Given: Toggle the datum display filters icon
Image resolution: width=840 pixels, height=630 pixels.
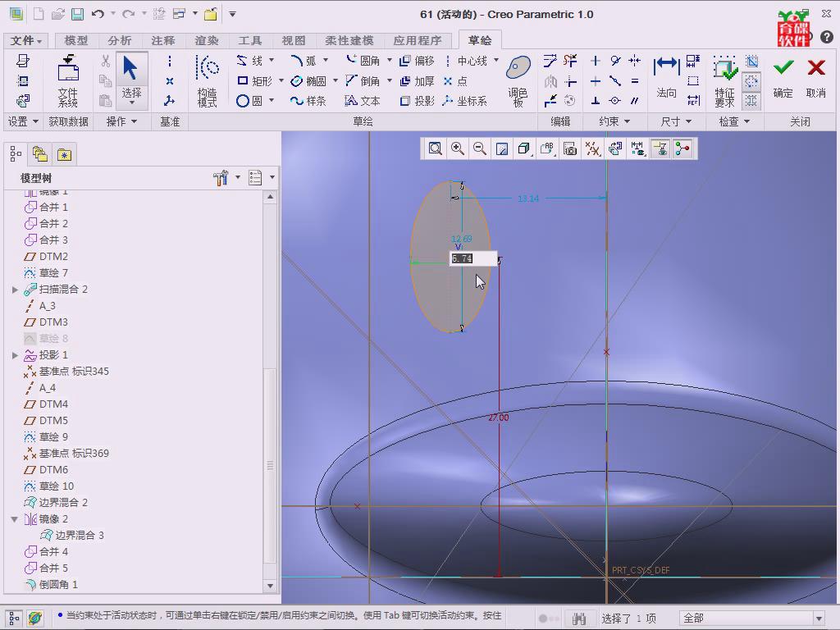Looking at the screenshot, I should tap(592, 148).
